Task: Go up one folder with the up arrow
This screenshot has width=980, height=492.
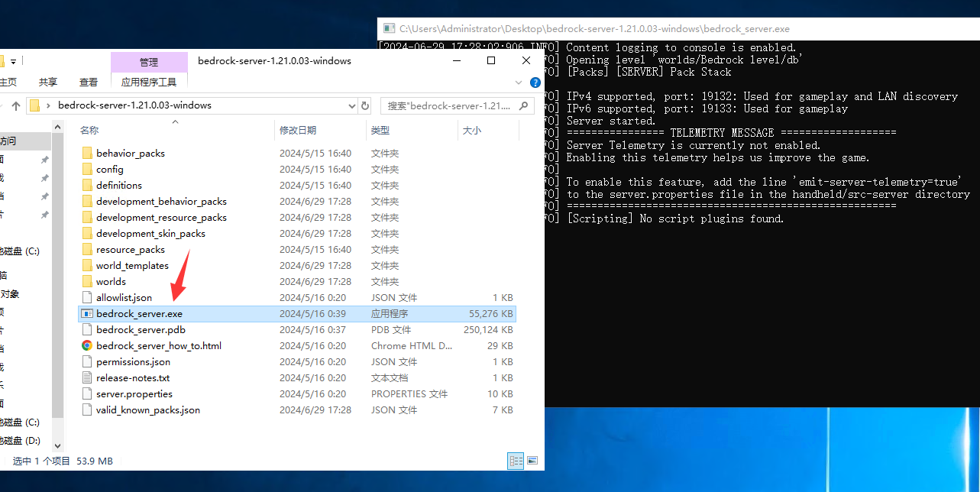Action: coord(15,105)
